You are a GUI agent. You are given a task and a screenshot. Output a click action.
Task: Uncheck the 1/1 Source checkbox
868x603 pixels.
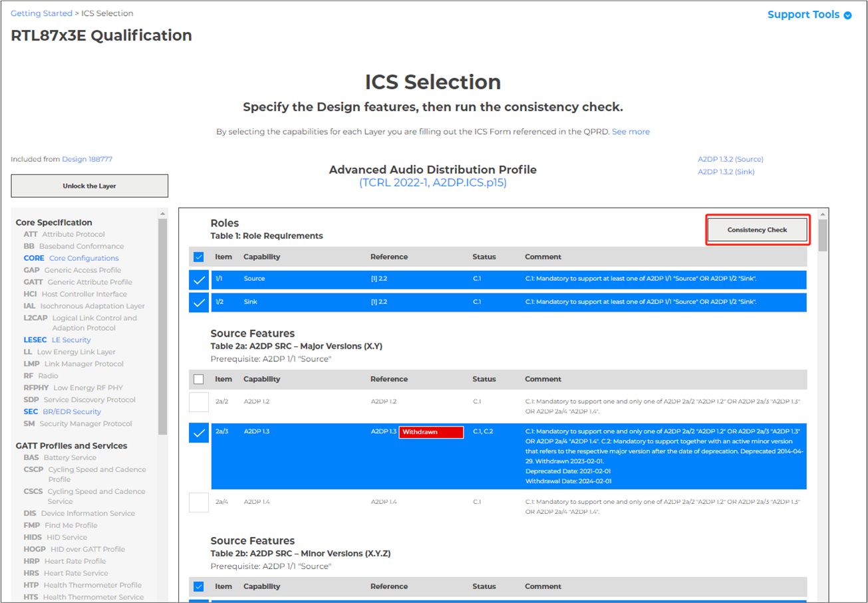click(x=199, y=280)
